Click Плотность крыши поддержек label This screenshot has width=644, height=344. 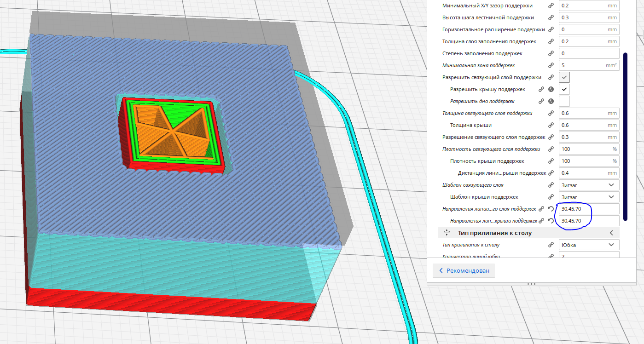pos(487,161)
